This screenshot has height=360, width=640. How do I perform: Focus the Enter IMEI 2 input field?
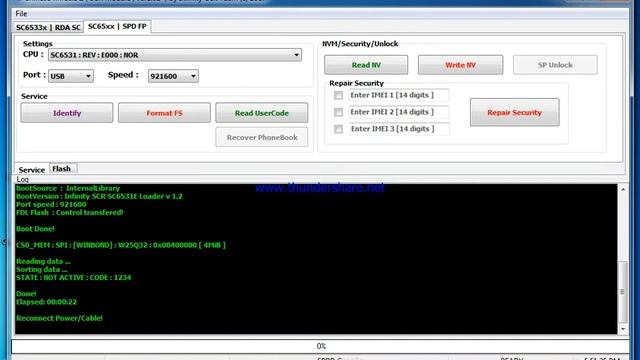(x=399, y=112)
